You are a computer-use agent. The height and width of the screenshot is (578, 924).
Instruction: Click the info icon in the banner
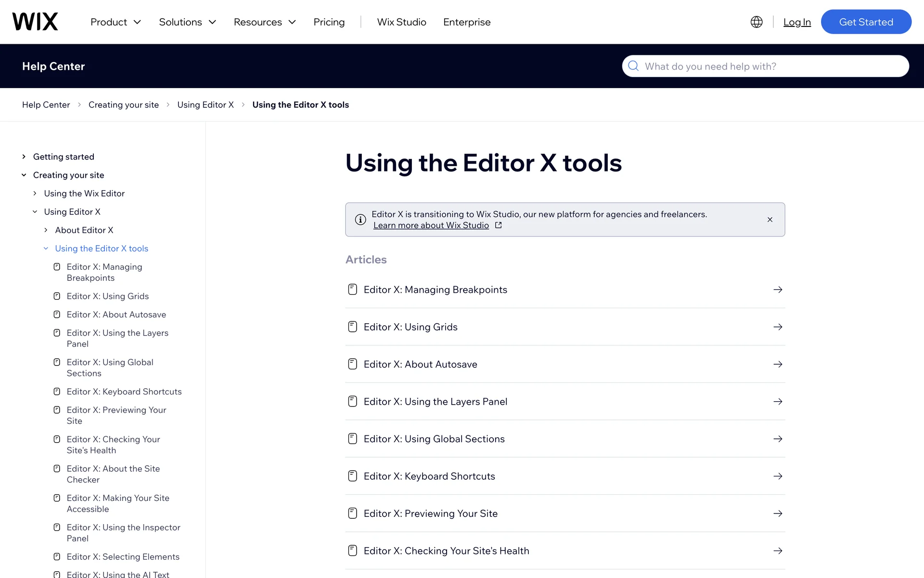click(x=360, y=220)
